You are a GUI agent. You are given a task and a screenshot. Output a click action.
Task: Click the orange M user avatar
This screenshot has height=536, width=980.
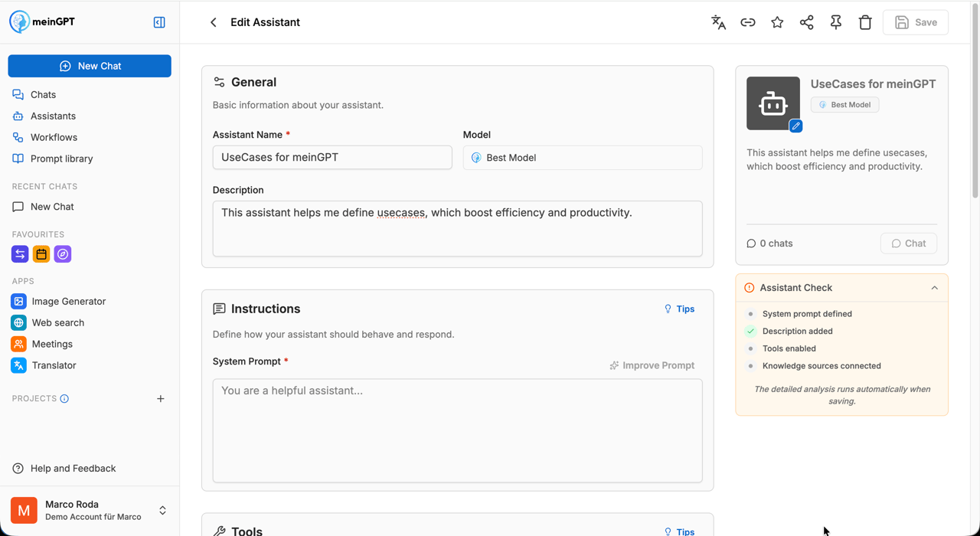24,510
